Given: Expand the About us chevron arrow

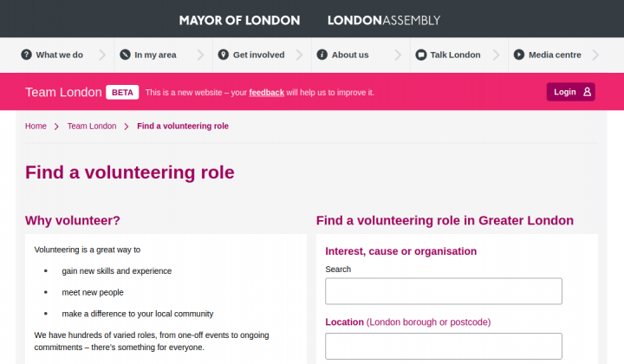Looking at the screenshot, I should pyautogui.click(x=398, y=55).
